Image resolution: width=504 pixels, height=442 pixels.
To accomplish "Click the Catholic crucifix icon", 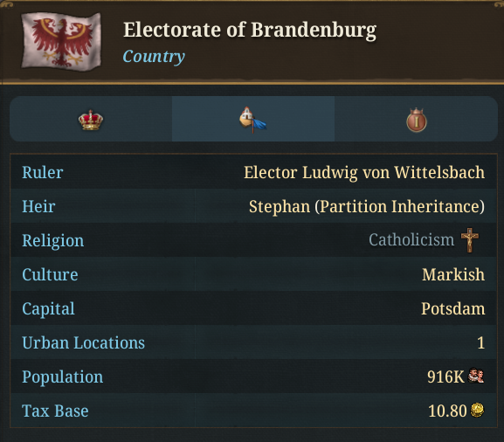I will [470, 240].
